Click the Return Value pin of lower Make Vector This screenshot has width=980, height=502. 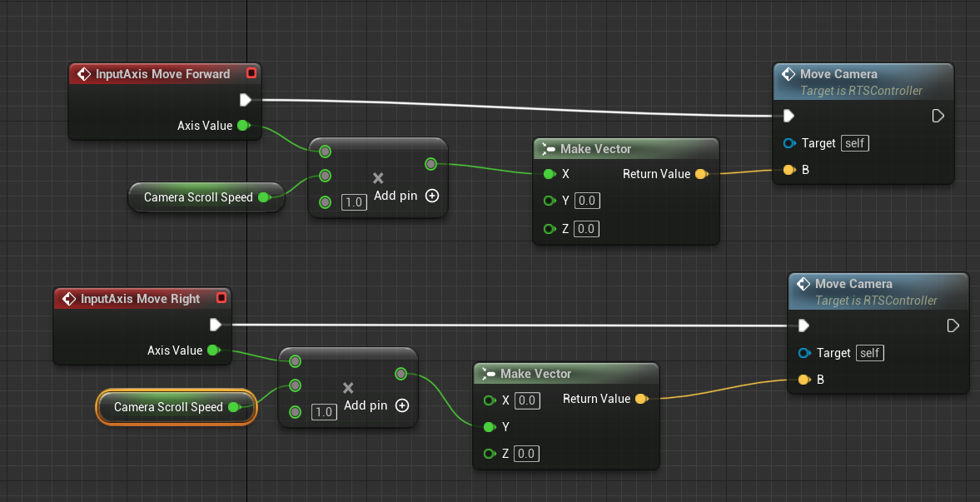pos(641,399)
